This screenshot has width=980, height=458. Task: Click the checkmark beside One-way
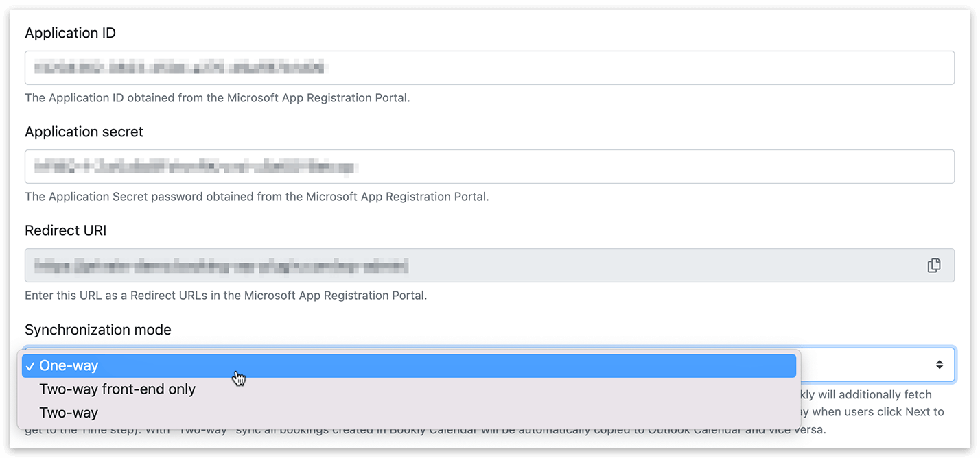[30, 366]
